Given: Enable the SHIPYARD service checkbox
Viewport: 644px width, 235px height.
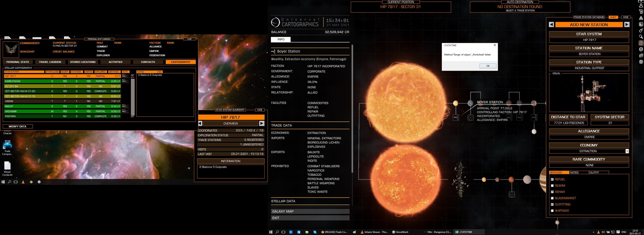Looking at the screenshot, I should tap(552, 211).
